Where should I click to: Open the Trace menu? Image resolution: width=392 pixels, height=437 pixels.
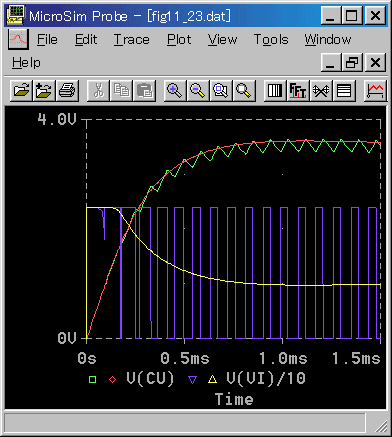point(132,39)
